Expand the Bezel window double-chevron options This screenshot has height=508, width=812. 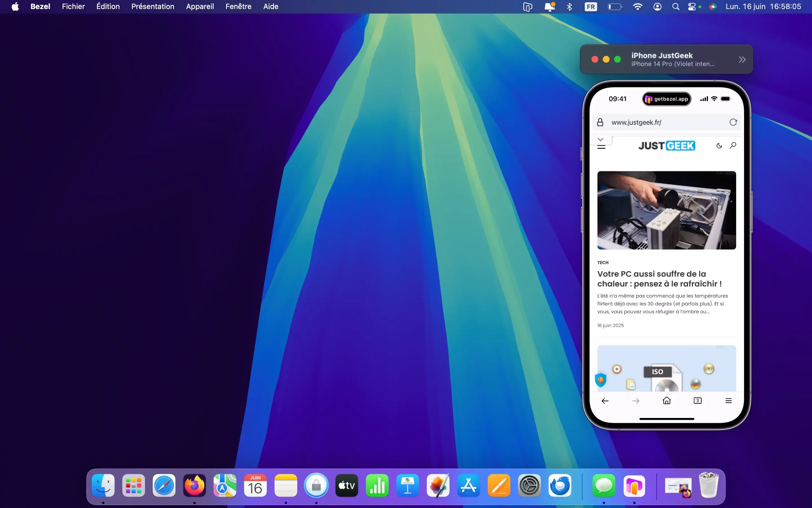pos(742,60)
